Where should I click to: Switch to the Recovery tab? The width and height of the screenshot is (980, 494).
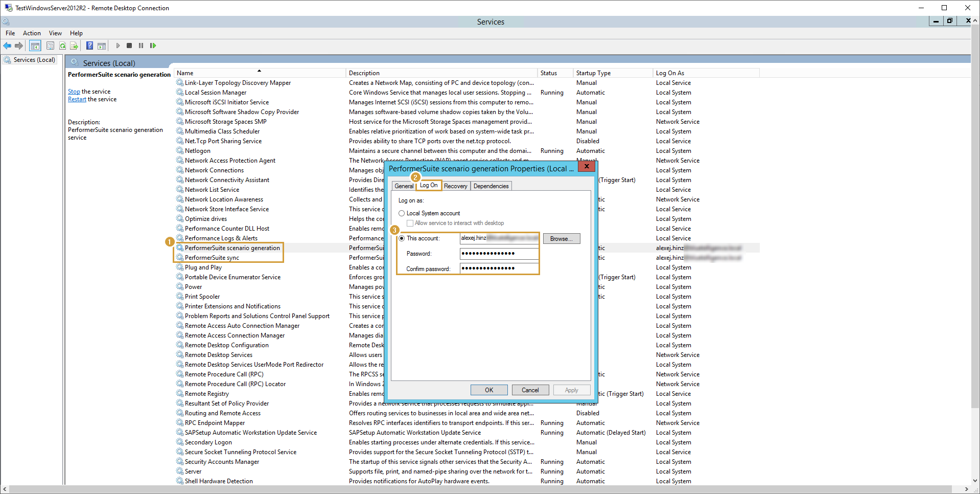(455, 186)
